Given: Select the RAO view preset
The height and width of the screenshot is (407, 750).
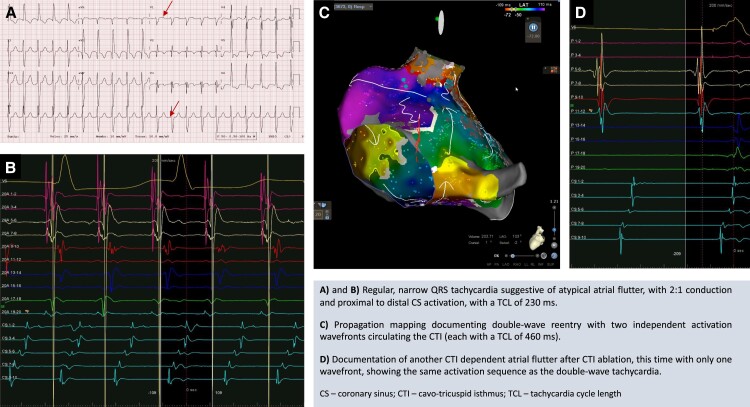Looking at the screenshot, I should pyautogui.click(x=517, y=264).
